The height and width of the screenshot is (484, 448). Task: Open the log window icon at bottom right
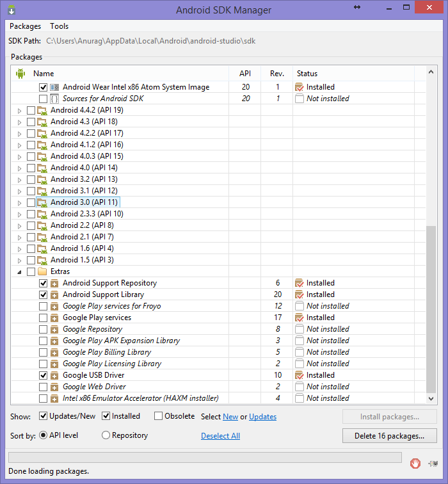click(433, 464)
